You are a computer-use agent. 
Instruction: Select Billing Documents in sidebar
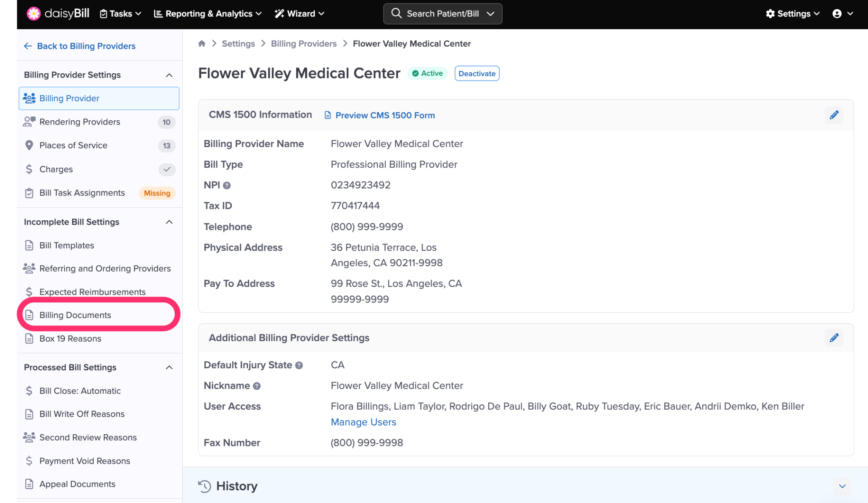click(x=75, y=315)
